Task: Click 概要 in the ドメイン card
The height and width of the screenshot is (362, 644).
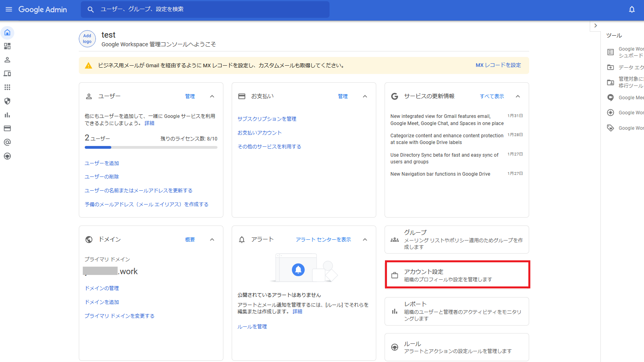Action: [x=190, y=240]
